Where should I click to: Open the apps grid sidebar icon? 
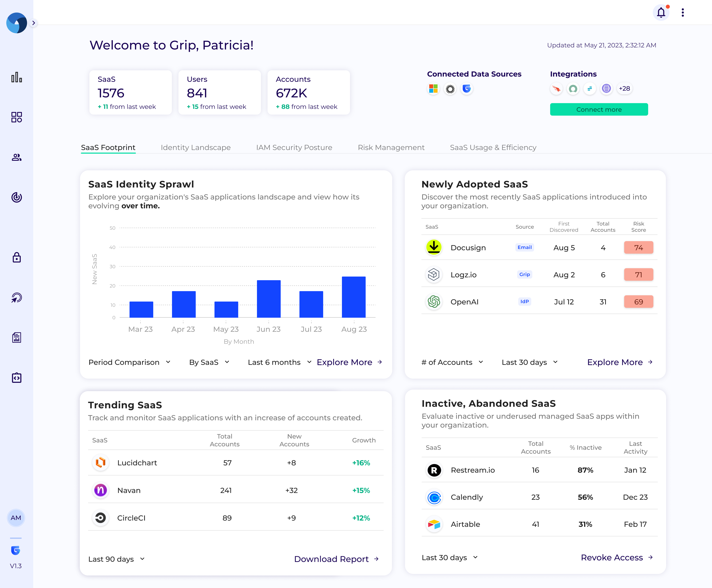[x=17, y=117]
